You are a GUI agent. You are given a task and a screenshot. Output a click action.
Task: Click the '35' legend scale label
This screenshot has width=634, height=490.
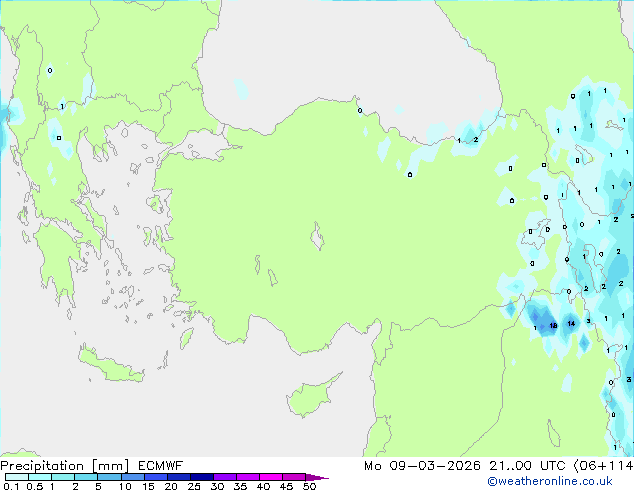[x=240, y=486]
